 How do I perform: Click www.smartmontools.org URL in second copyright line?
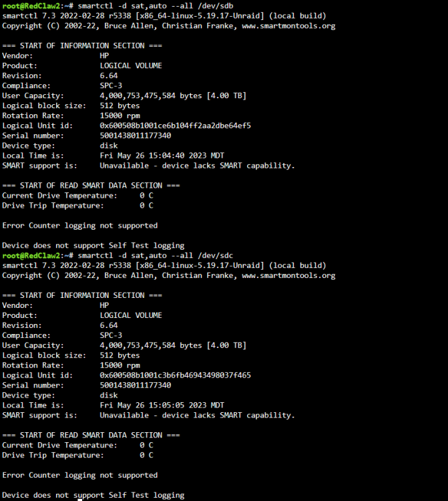(x=288, y=275)
